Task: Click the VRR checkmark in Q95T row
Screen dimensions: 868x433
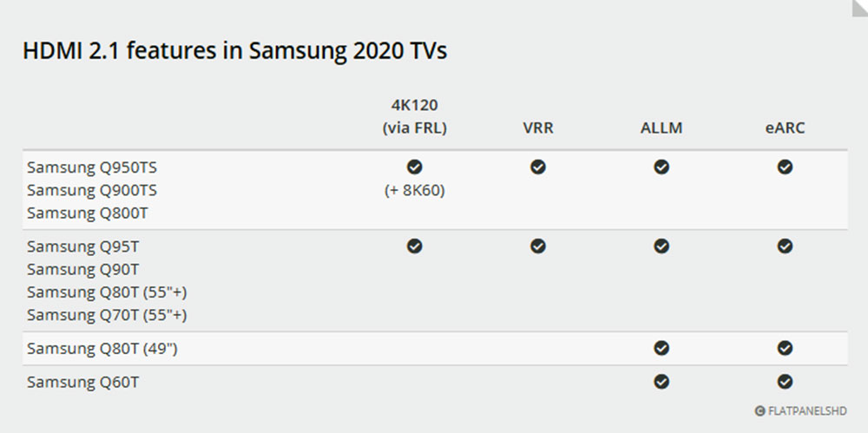Action: [538, 246]
